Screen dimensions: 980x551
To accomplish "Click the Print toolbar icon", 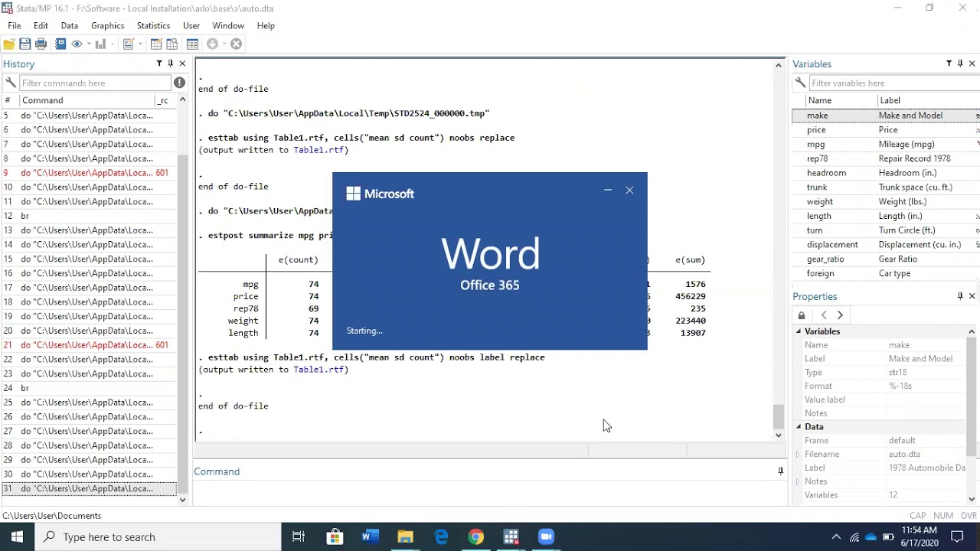I will coord(41,44).
